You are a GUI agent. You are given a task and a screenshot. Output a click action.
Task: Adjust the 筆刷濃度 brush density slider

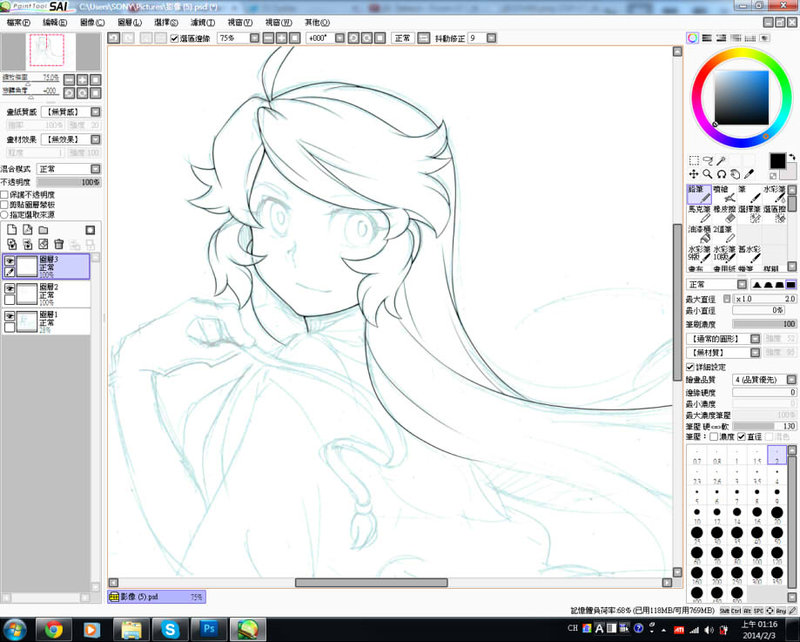click(x=764, y=324)
